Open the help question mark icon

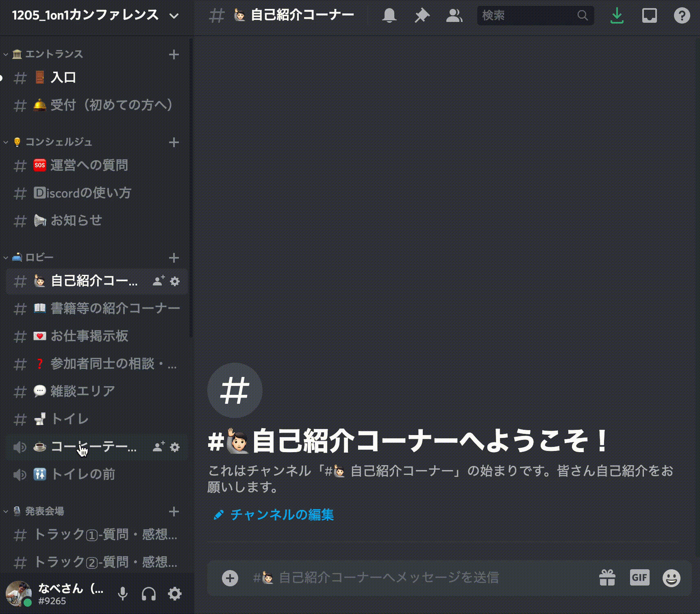(x=682, y=16)
